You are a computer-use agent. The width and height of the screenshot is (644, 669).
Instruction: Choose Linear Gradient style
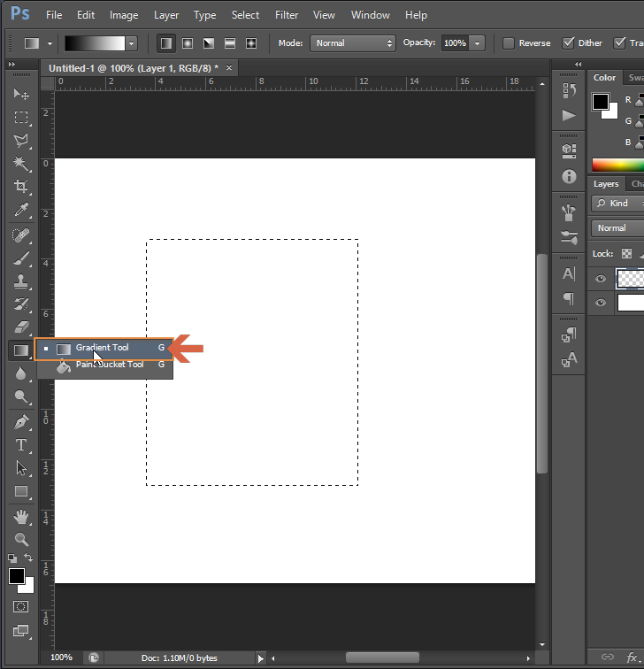point(166,43)
